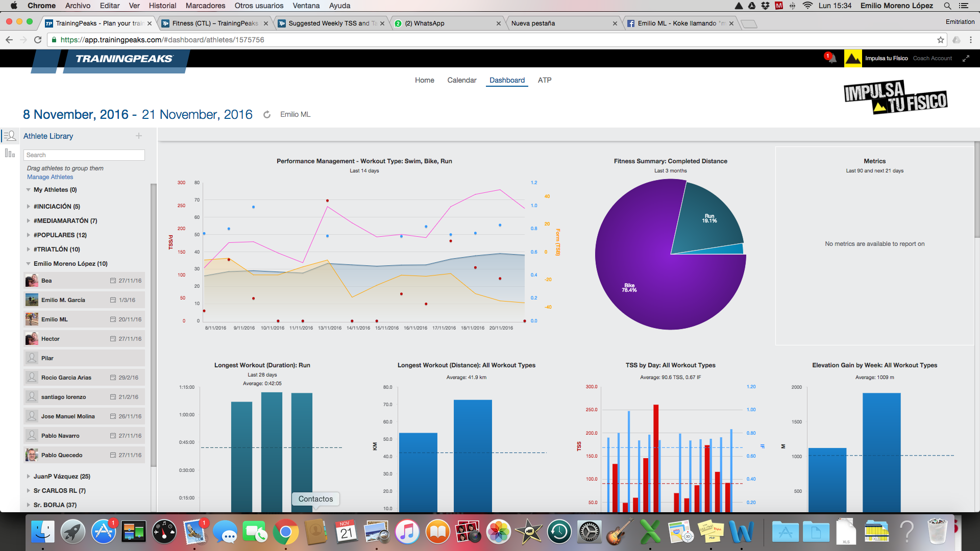Reload the page in Chrome
Viewport: 980px width, 551px height.
[38, 40]
